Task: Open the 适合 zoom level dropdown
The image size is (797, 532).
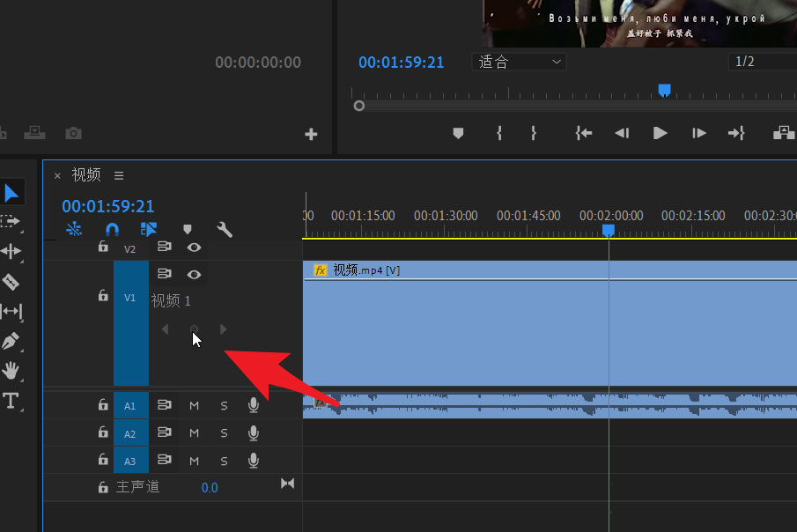Action: (x=520, y=62)
